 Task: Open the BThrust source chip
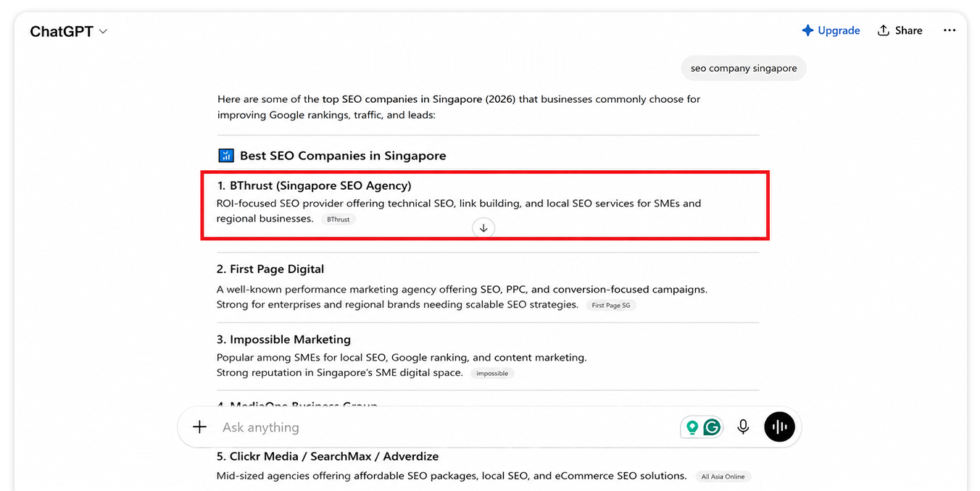coord(339,219)
